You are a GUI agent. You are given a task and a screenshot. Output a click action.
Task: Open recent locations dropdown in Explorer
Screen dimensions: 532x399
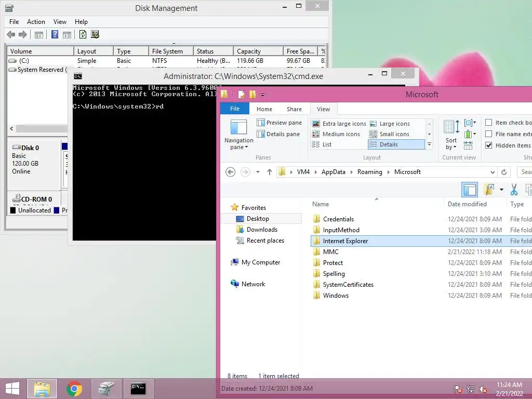258,172
